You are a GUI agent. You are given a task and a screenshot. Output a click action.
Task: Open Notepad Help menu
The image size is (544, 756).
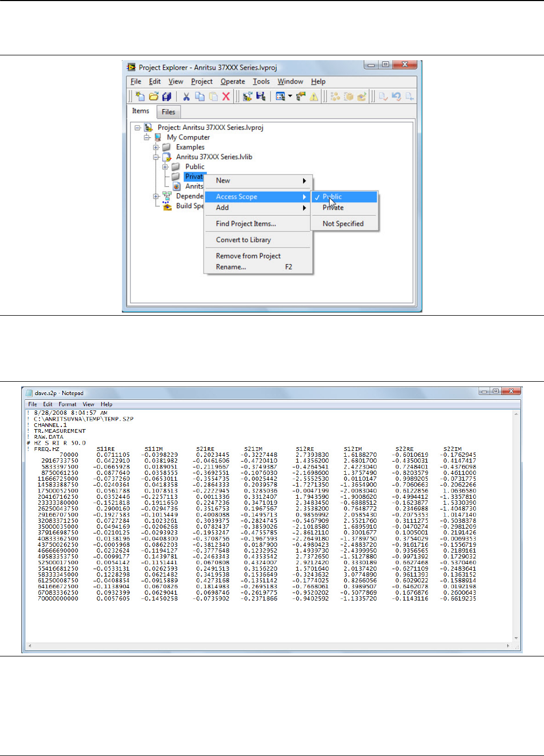pos(107,404)
